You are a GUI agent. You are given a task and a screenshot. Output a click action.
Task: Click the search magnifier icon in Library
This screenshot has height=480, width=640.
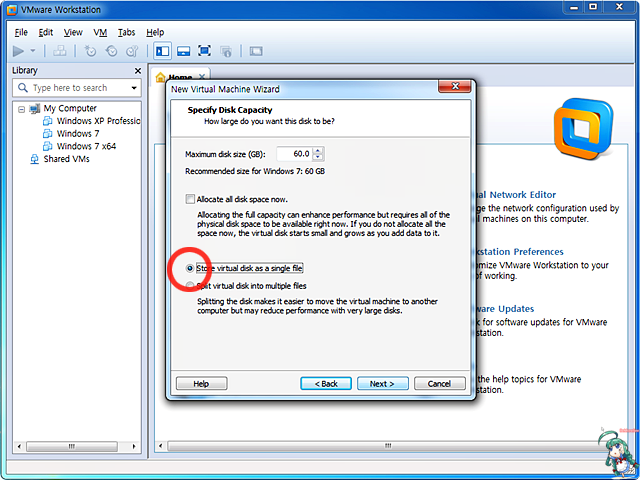pos(23,88)
